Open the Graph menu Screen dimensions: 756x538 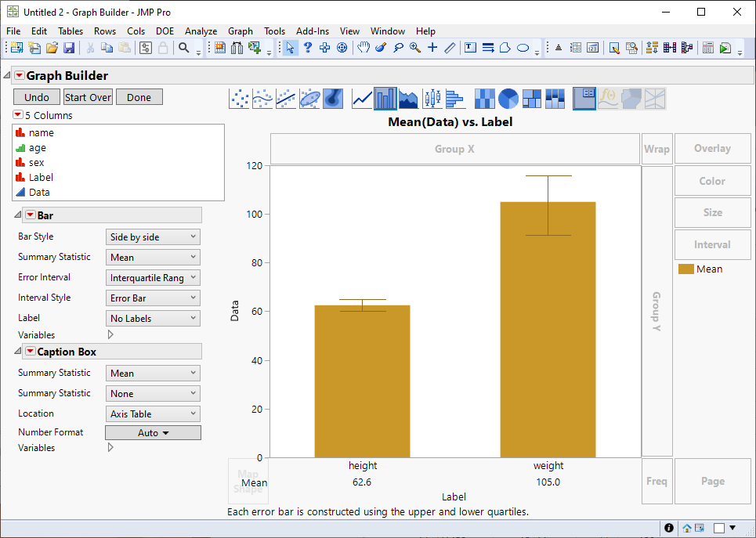[x=240, y=31]
